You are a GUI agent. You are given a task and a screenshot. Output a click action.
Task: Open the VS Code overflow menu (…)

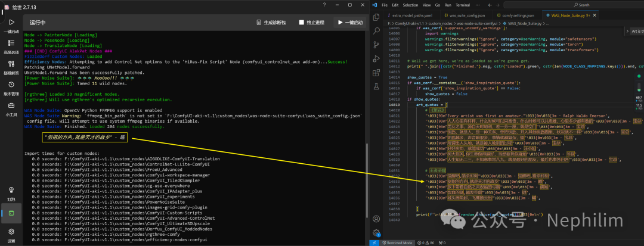[478, 5]
